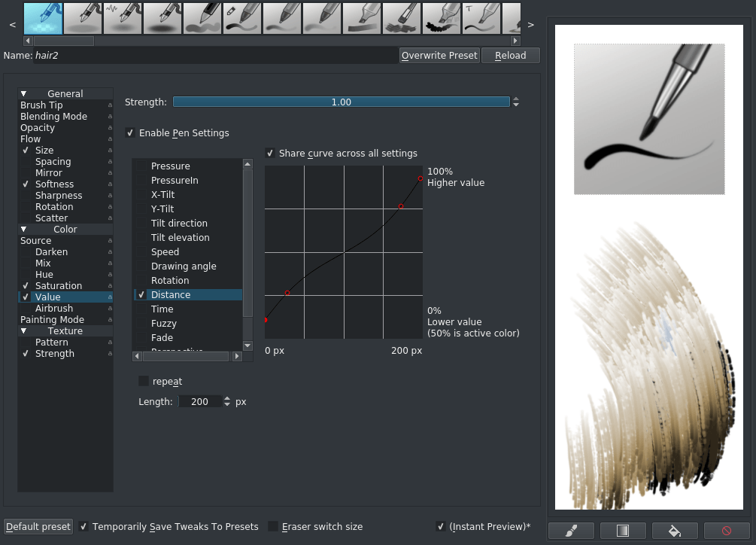
Task: Disable the Enable Pen Settings checkbox
Action: coord(130,132)
